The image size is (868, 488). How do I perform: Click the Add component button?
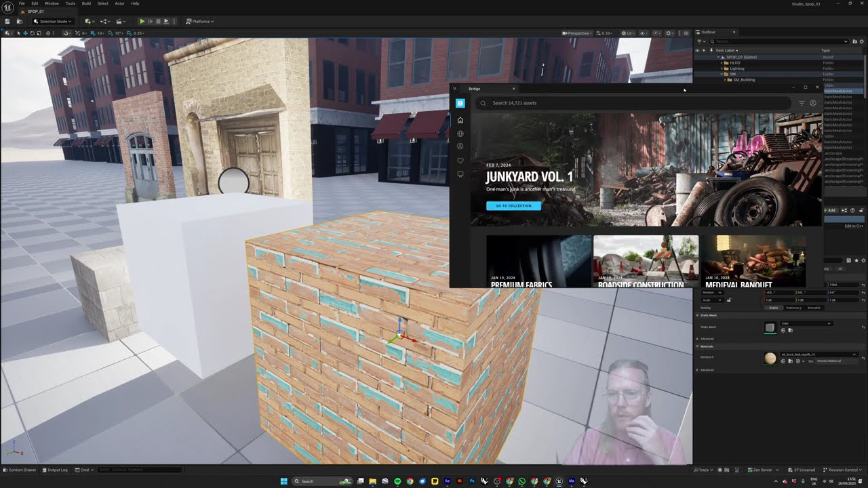click(831, 210)
